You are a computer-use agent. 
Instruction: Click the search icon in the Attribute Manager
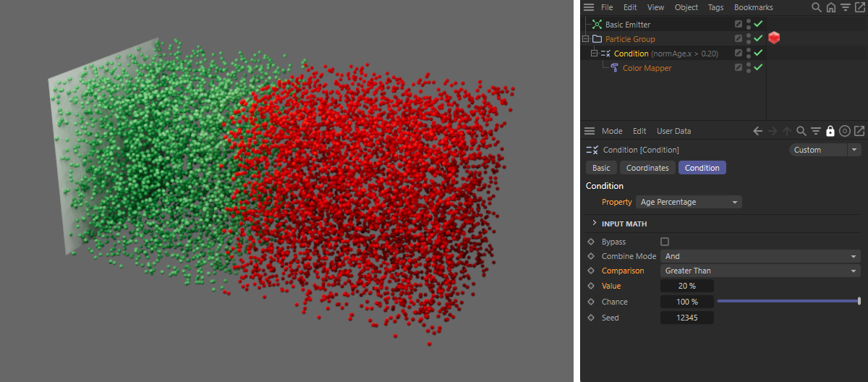[801, 131]
